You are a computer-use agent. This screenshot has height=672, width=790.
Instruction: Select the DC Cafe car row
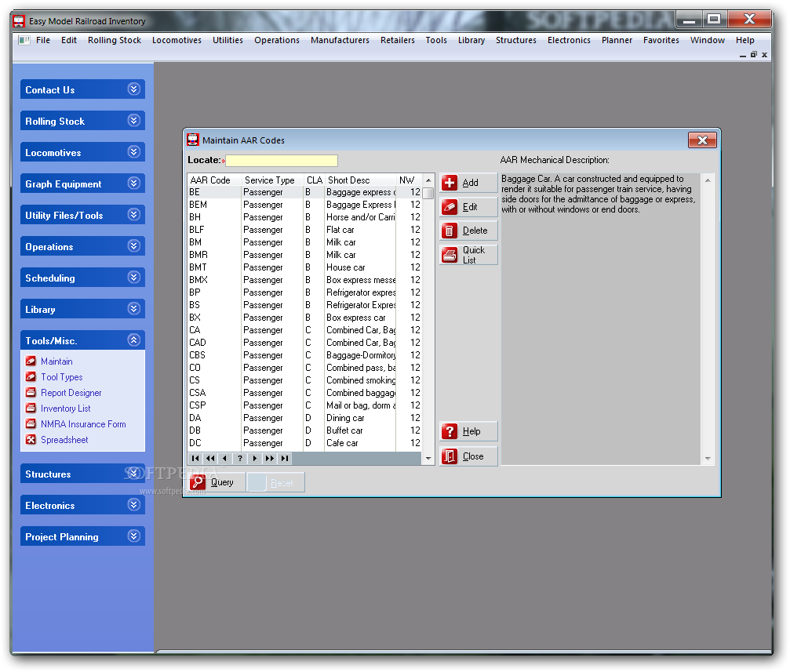tap(304, 443)
